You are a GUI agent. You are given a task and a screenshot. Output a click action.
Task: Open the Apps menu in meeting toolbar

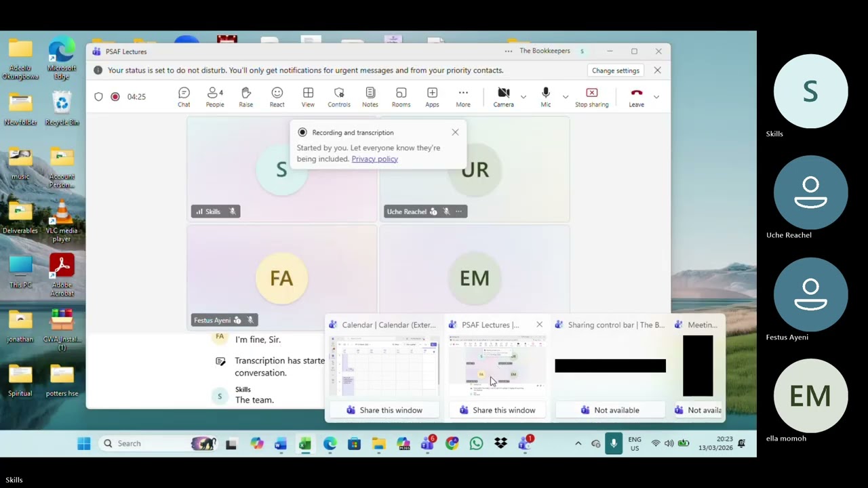pos(432,97)
